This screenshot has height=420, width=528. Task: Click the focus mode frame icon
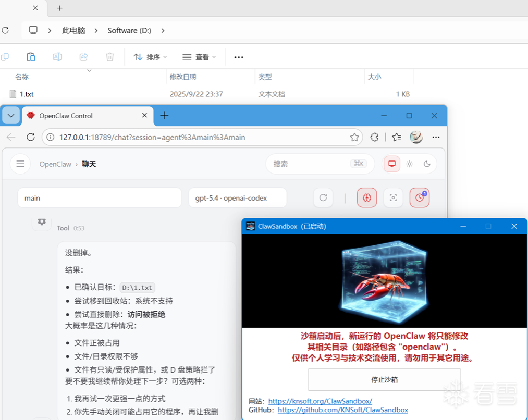394,197
